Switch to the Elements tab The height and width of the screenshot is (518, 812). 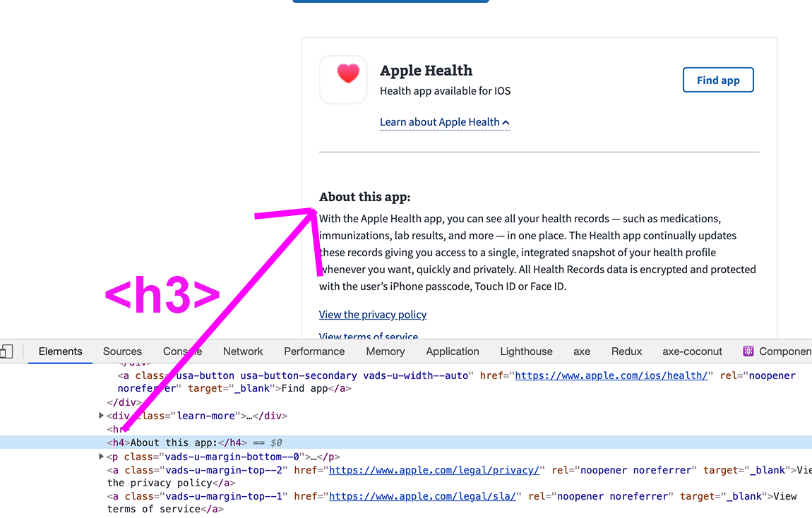point(60,351)
